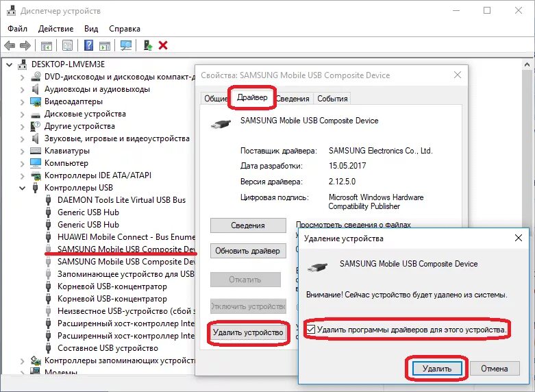Expand the Аудиовходы и аудиовыходы category
Screen dimensions: 535x392
(x=23, y=90)
